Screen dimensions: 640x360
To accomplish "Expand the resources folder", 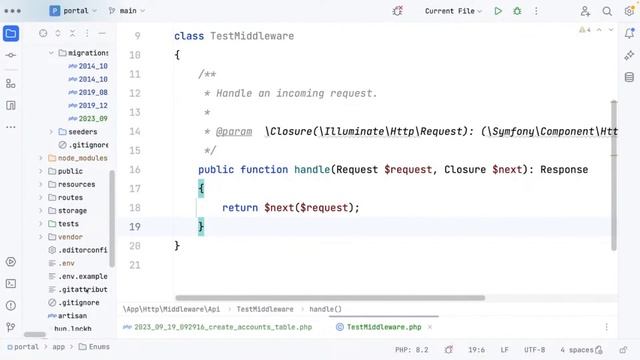I will click(x=41, y=184).
